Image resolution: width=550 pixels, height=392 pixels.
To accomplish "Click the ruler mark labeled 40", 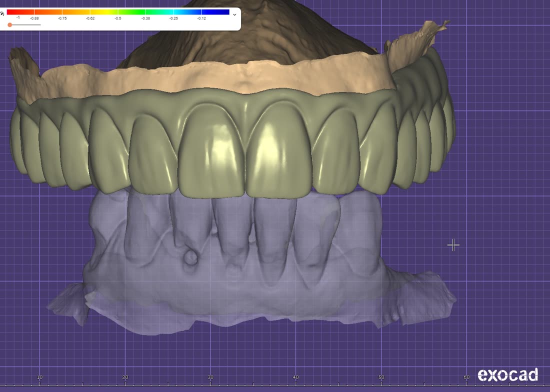I will coord(295,377).
